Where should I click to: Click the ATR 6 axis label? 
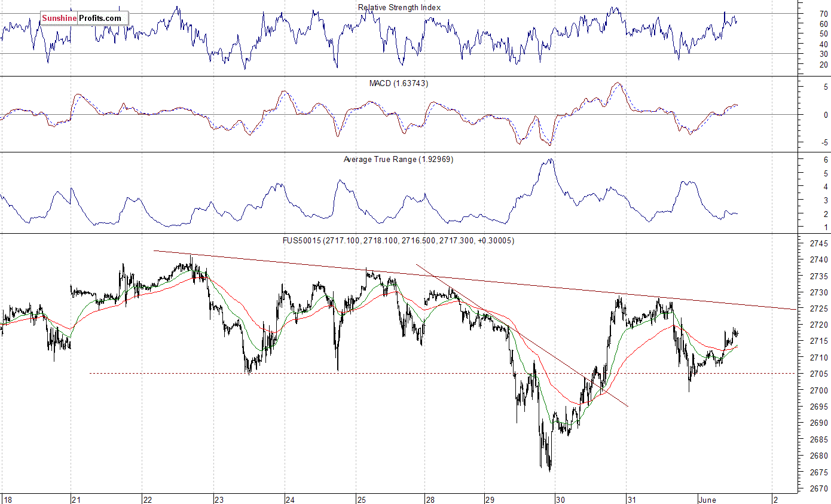click(x=826, y=160)
